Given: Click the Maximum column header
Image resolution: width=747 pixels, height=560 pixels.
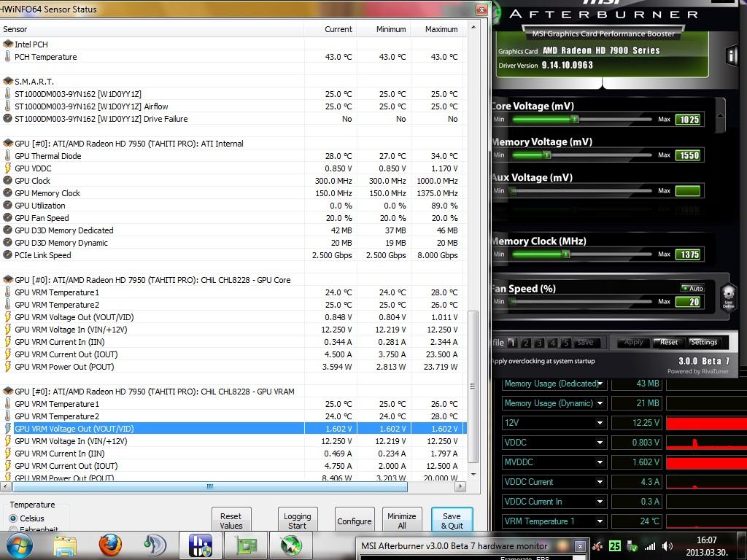Looking at the screenshot, I should click(437, 29).
